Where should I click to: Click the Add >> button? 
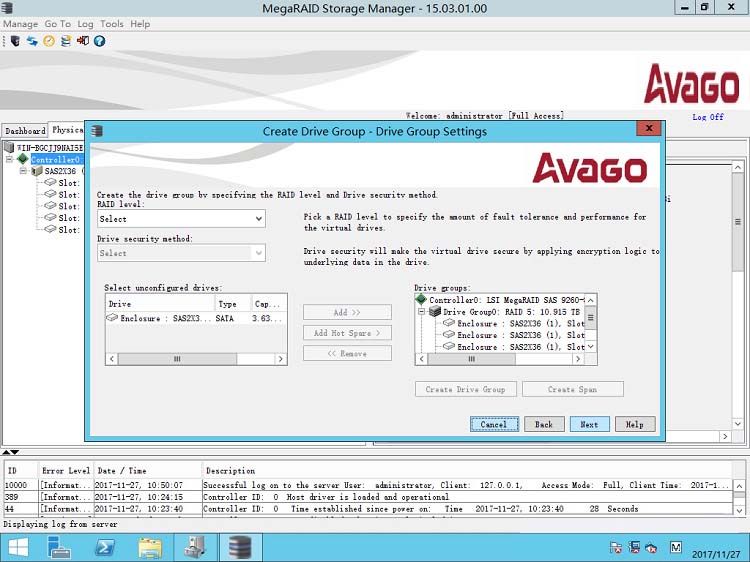(347, 312)
